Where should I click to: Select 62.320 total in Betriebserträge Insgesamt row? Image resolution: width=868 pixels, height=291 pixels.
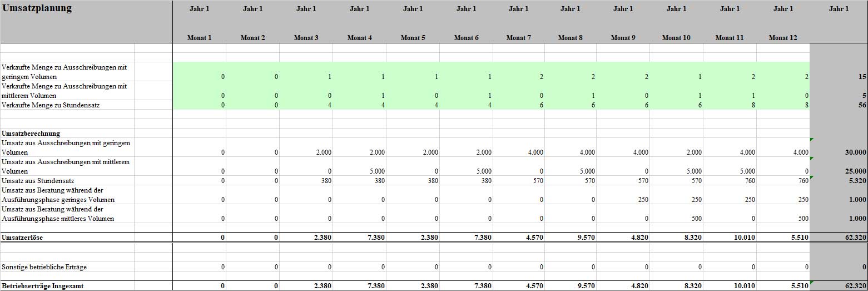(856, 286)
